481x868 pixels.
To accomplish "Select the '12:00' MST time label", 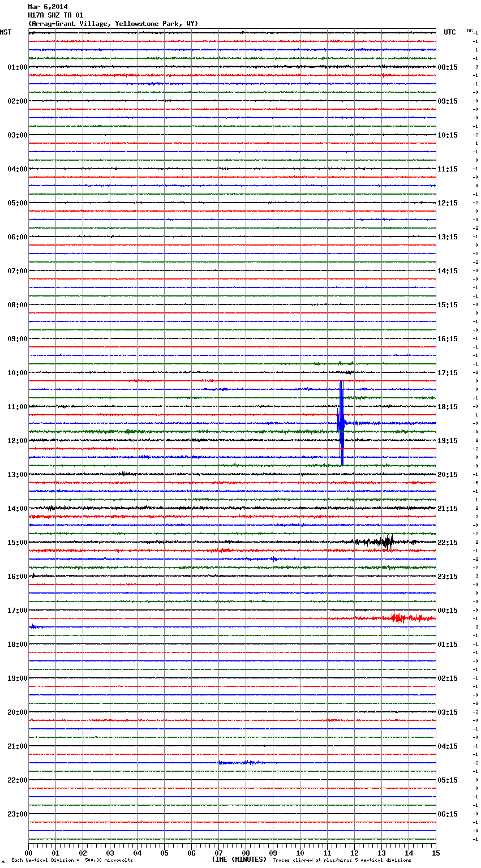I will click(18, 441).
